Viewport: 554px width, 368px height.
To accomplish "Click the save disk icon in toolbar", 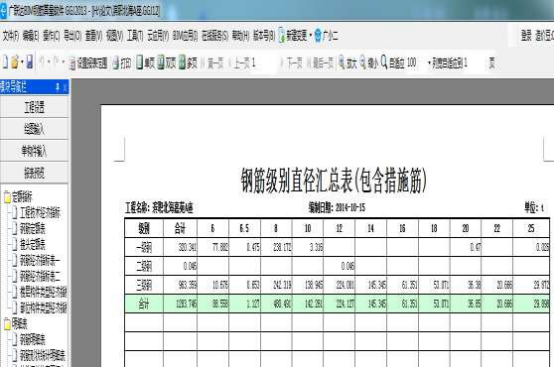I will tap(30, 62).
